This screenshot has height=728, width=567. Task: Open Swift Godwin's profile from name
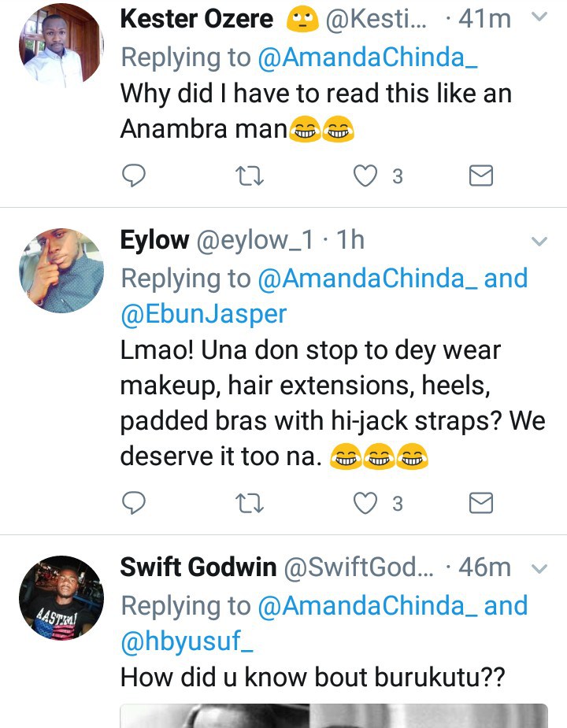tap(198, 567)
